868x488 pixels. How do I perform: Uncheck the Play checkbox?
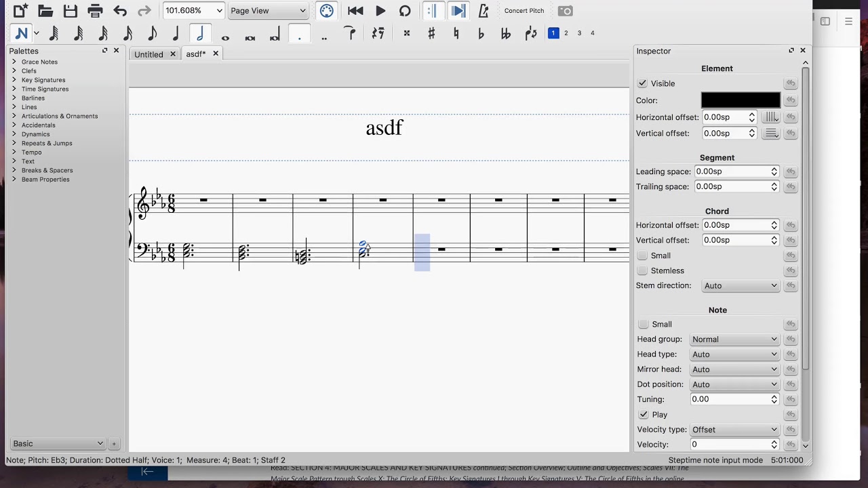[644, 415]
